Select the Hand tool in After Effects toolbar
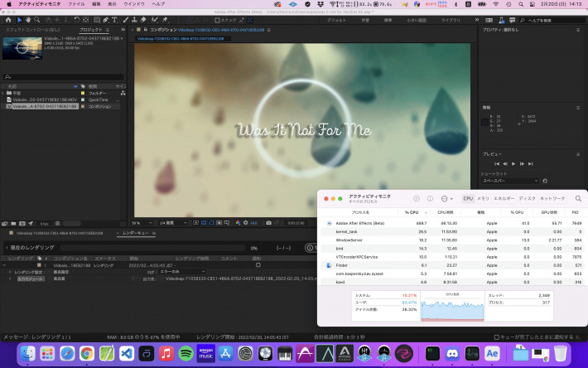 30,19
